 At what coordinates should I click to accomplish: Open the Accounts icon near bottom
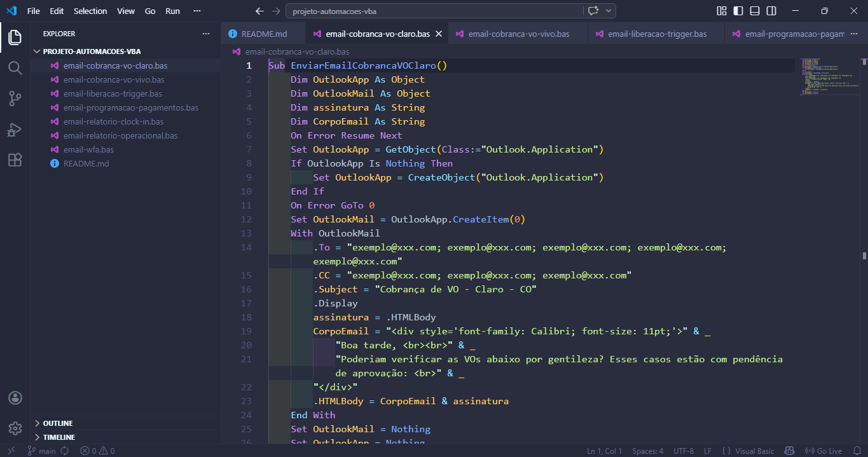pyautogui.click(x=14, y=397)
